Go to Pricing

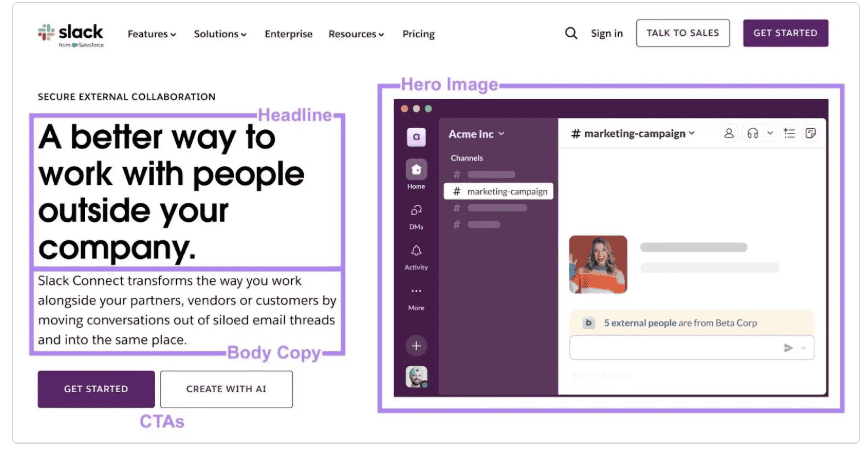coord(418,34)
